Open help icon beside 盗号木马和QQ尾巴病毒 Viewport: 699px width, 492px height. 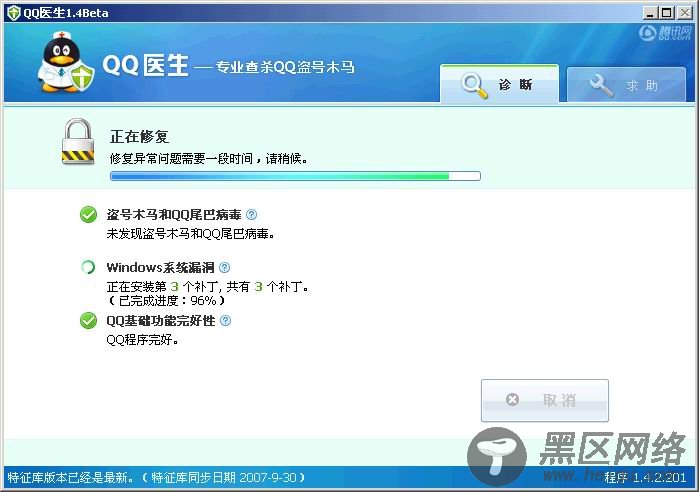pos(251,214)
